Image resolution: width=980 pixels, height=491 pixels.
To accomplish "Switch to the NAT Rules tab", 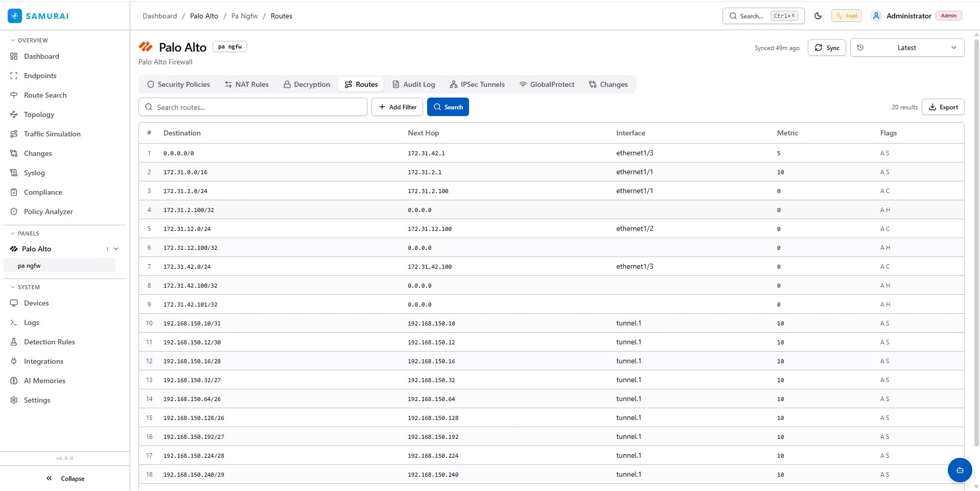I will pyautogui.click(x=246, y=84).
